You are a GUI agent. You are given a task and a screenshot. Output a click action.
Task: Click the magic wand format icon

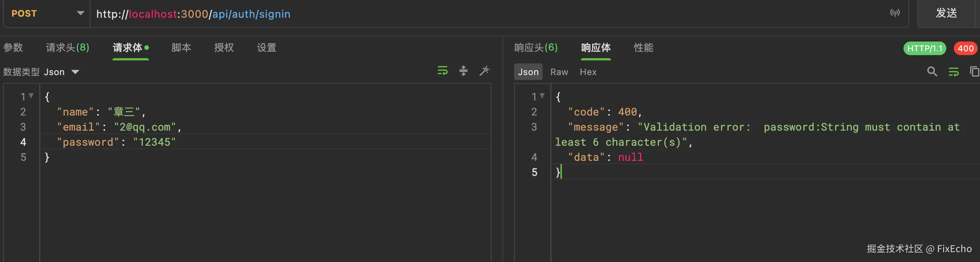coord(484,71)
